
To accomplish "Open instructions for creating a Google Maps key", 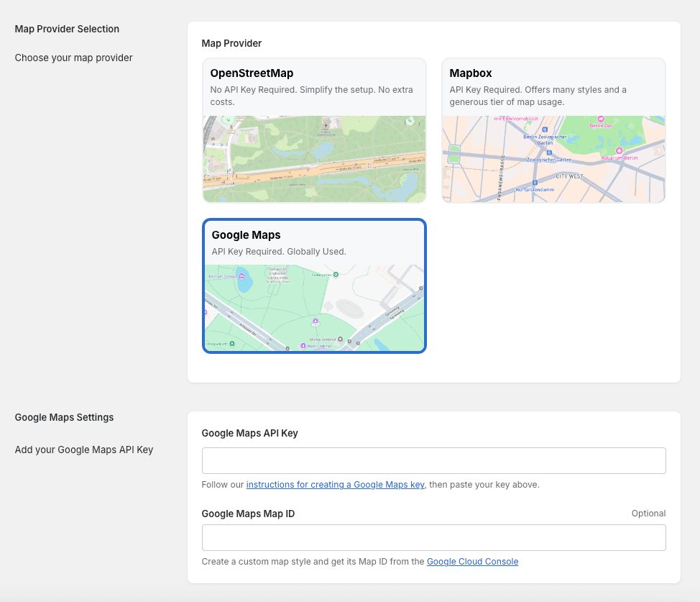I will (x=335, y=485).
